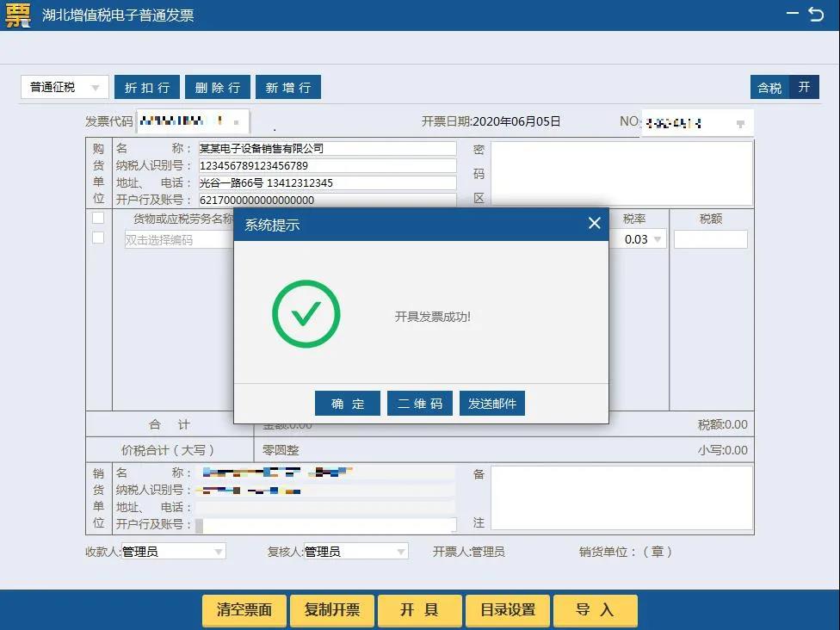Click 确定 to confirm invoice success
Image resolution: width=840 pixels, height=630 pixels.
[x=347, y=403]
